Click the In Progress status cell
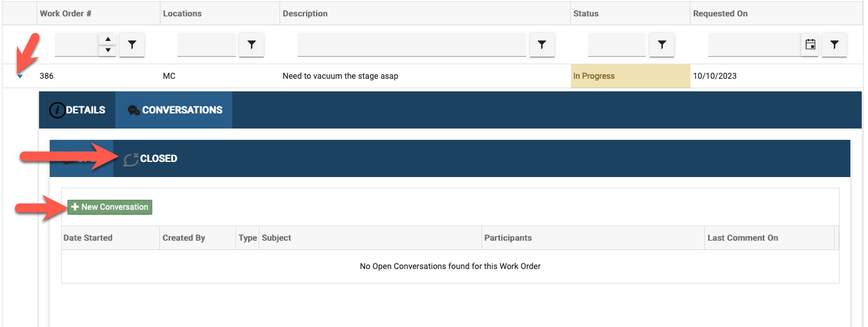The width and height of the screenshot is (868, 327). [x=630, y=76]
